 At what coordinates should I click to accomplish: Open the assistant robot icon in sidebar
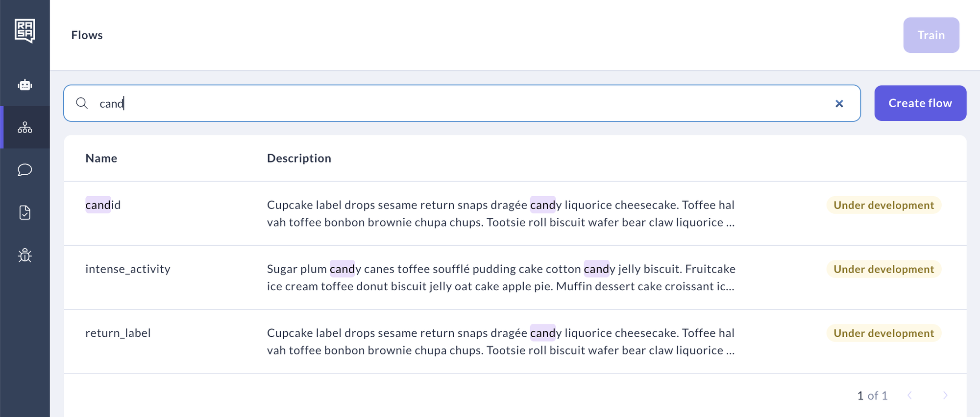25,85
